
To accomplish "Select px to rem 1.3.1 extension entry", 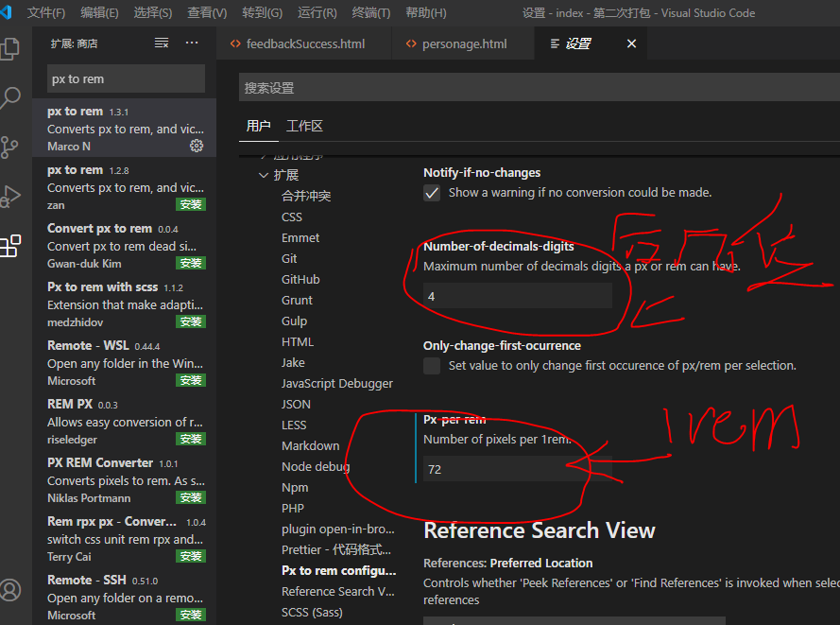I will tap(125, 128).
